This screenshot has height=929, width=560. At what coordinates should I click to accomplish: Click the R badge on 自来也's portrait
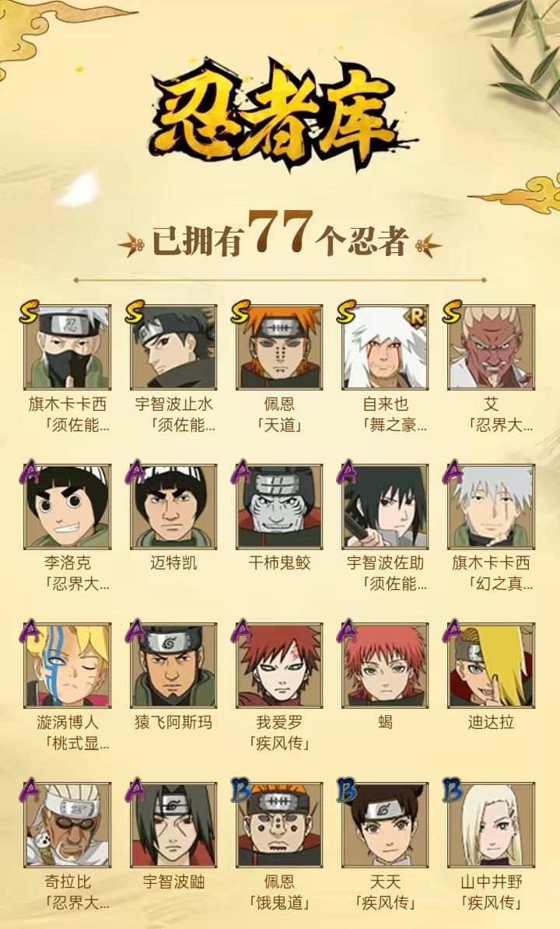point(415,318)
